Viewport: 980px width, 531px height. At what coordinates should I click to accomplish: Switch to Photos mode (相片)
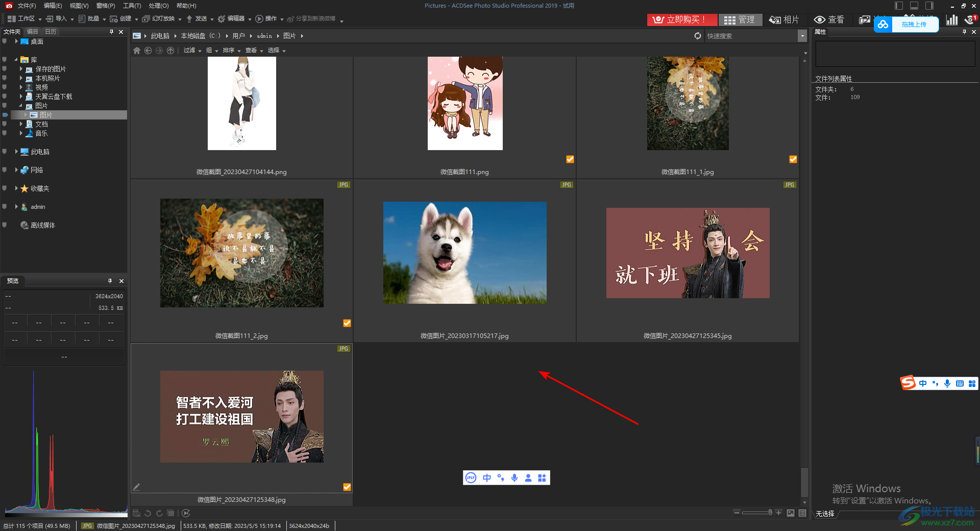785,19
